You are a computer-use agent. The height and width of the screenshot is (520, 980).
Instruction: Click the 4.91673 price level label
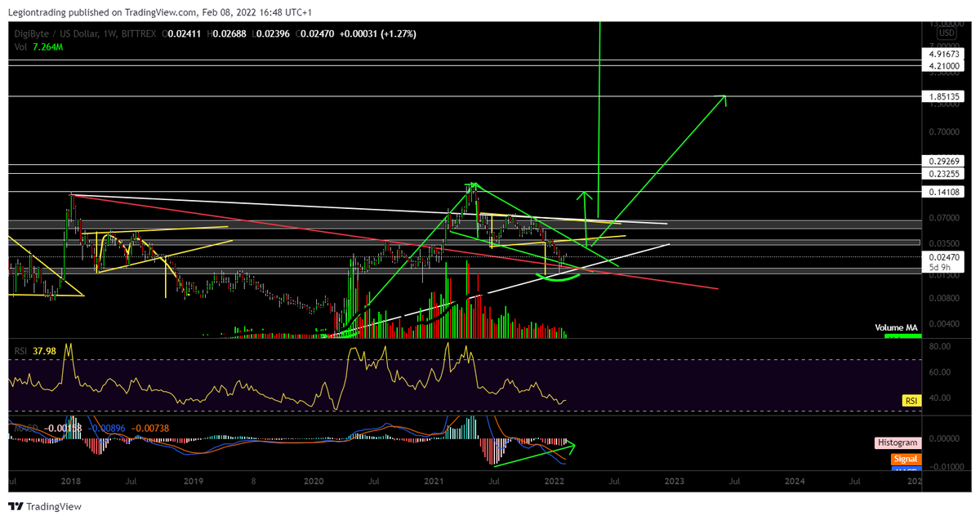tap(942, 53)
